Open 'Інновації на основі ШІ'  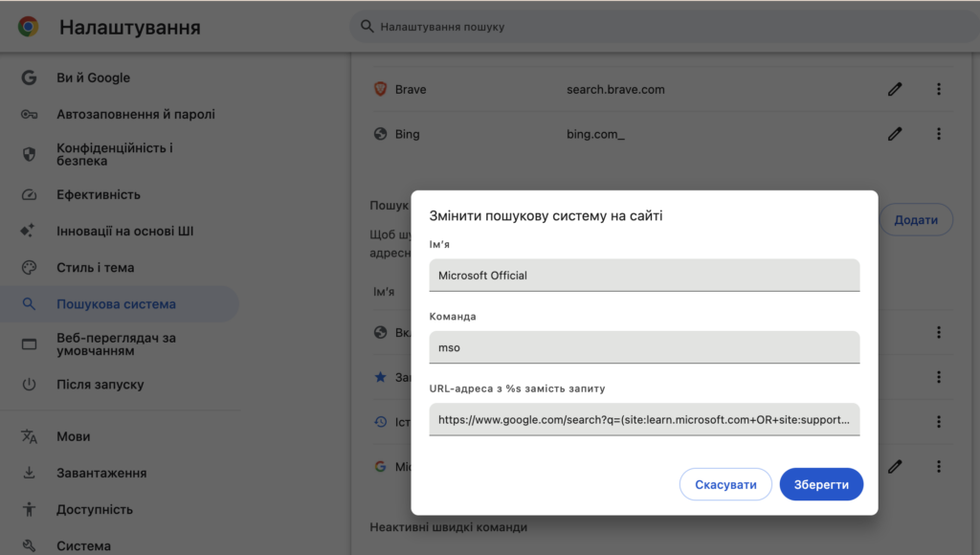point(125,231)
